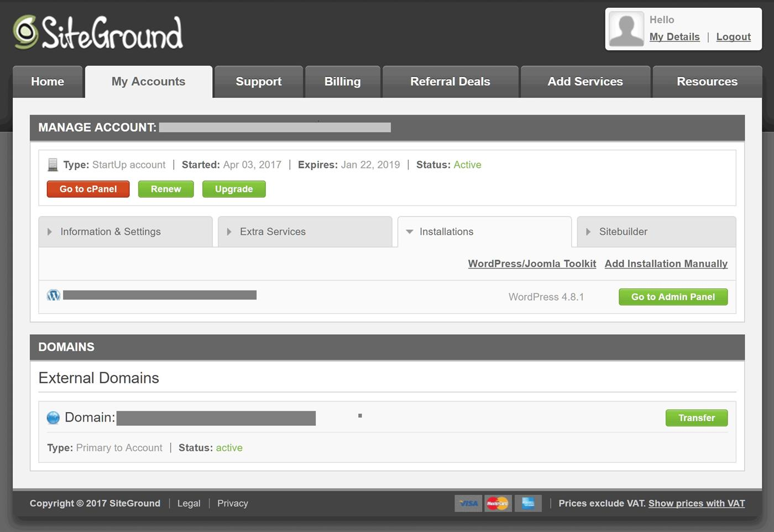The image size is (774, 532).
Task: Click the Expires Jan 22, 2019 text
Action: [x=349, y=165]
